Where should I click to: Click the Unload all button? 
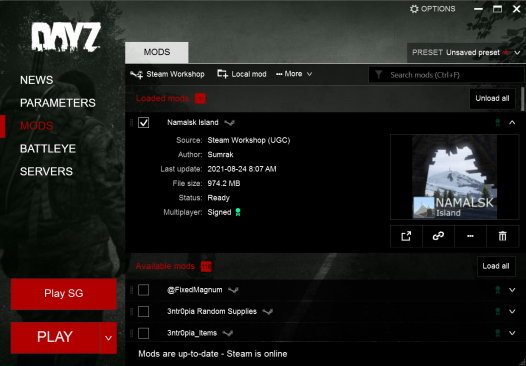click(492, 99)
